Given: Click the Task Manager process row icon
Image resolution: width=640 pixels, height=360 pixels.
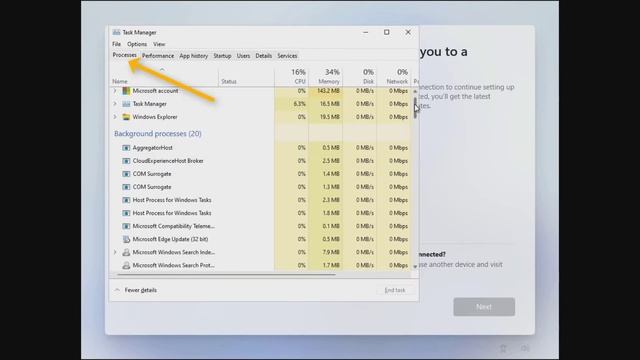Looking at the screenshot, I should tap(126, 104).
